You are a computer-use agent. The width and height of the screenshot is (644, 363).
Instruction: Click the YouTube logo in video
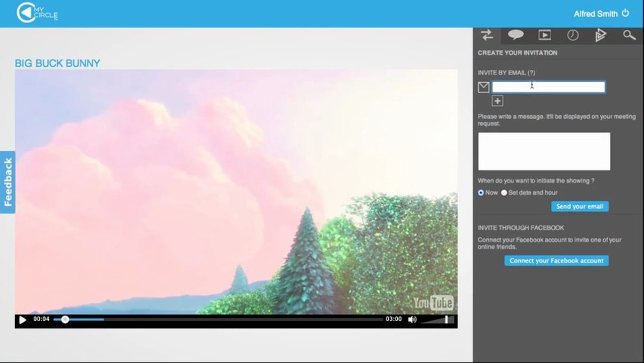coord(433,302)
